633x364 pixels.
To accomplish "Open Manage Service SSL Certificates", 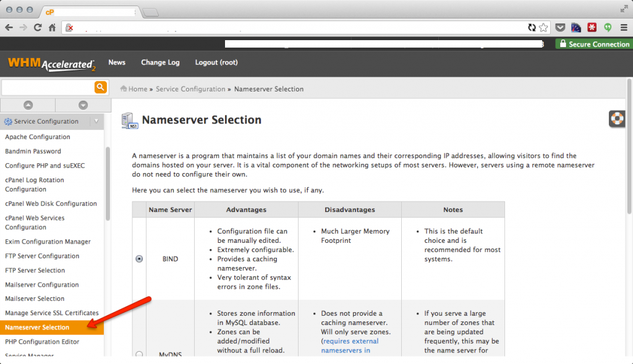I will (52, 313).
